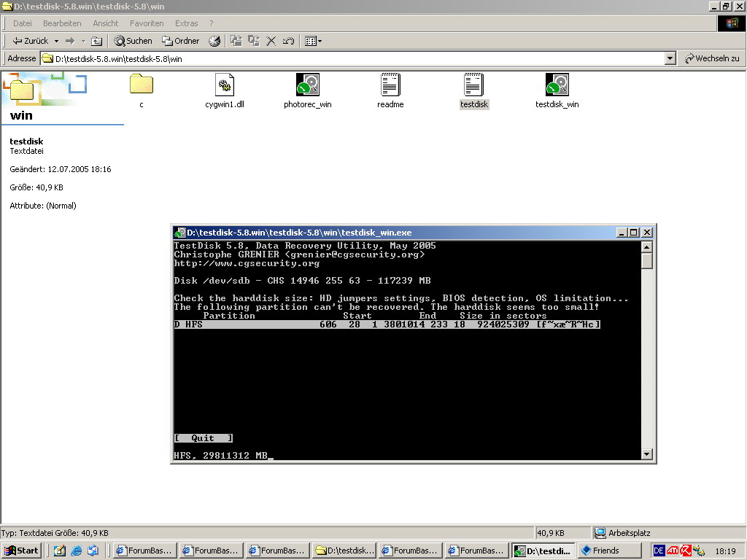Expand the address bar dropdown arrow
The height and width of the screenshot is (560, 747).
click(x=670, y=58)
